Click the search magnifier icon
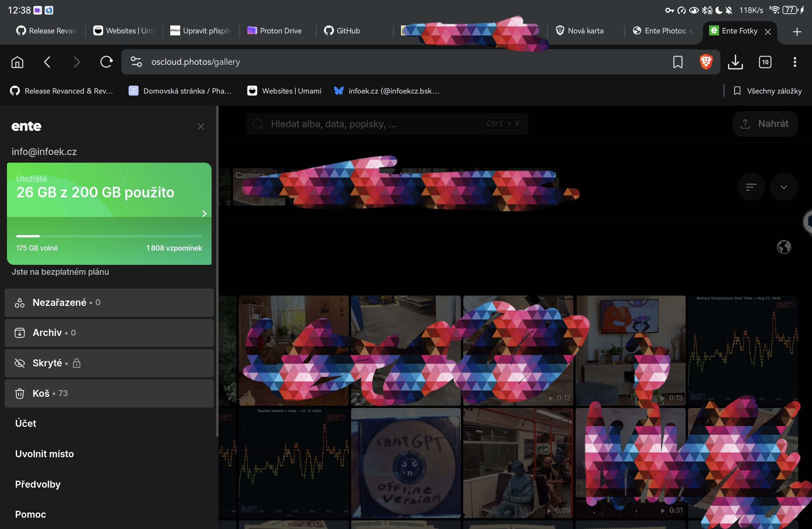 (258, 124)
